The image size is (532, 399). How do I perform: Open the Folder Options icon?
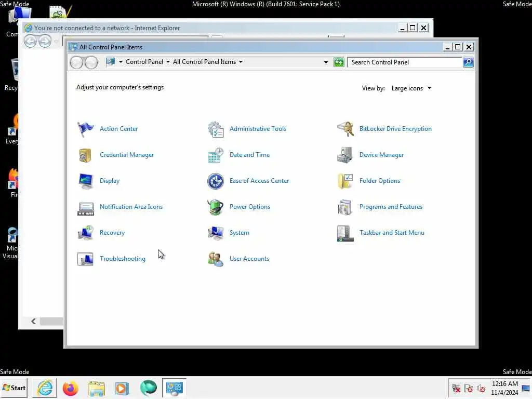click(345, 181)
